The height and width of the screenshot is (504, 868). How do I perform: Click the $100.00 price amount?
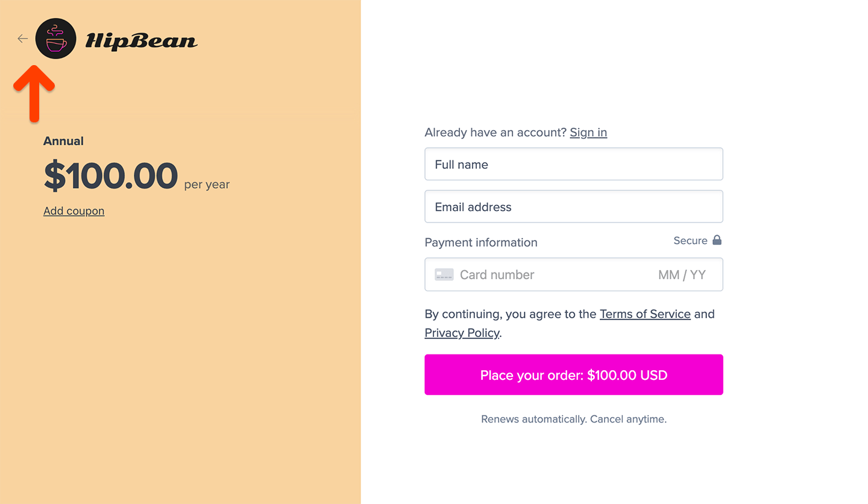point(111,176)
